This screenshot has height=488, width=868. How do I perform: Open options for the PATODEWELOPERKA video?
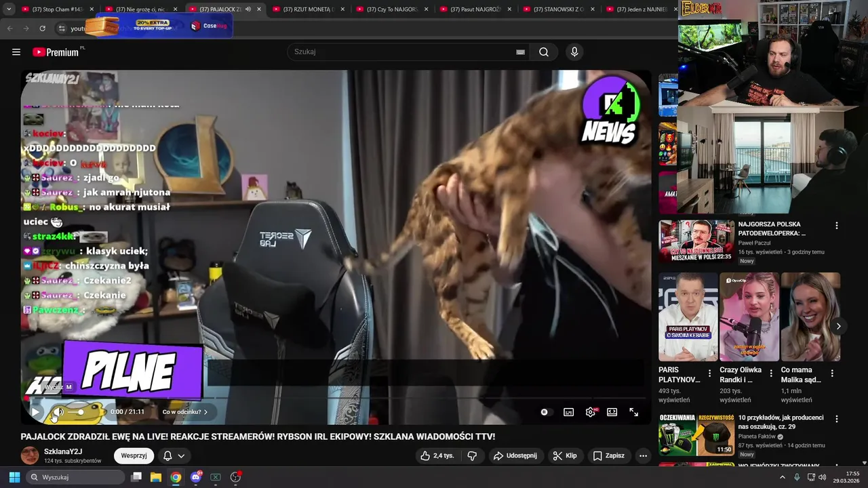[836, 226]
